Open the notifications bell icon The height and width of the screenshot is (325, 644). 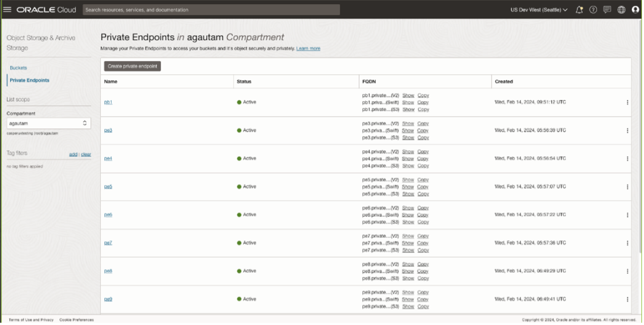tap(579, 9)
